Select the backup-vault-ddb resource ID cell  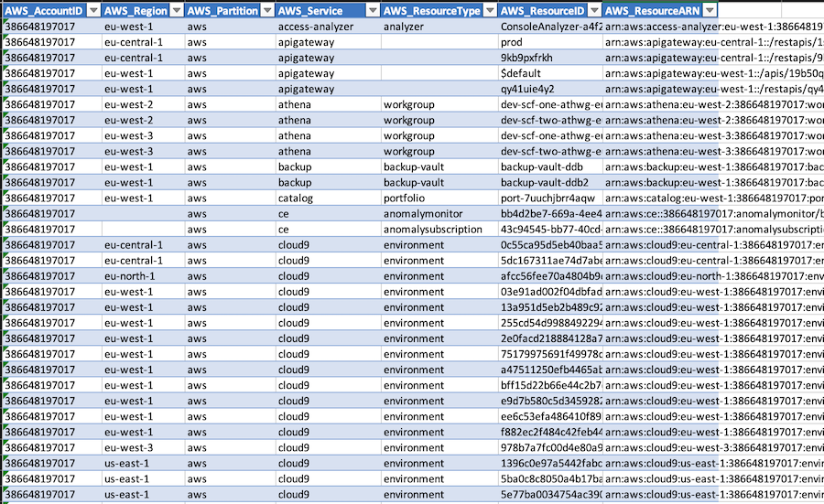[550, 167]
